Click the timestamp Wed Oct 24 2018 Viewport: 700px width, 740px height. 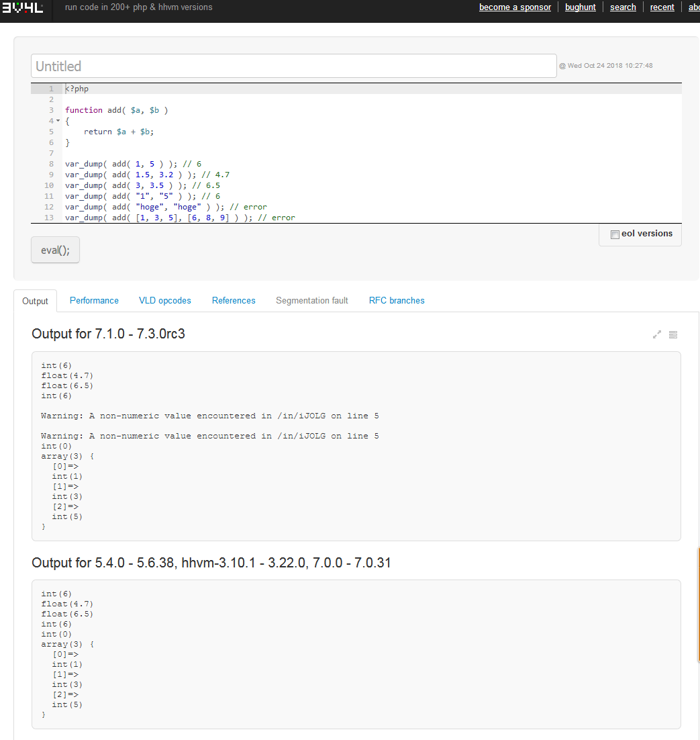pyautogui.click(x=605, y=66)
